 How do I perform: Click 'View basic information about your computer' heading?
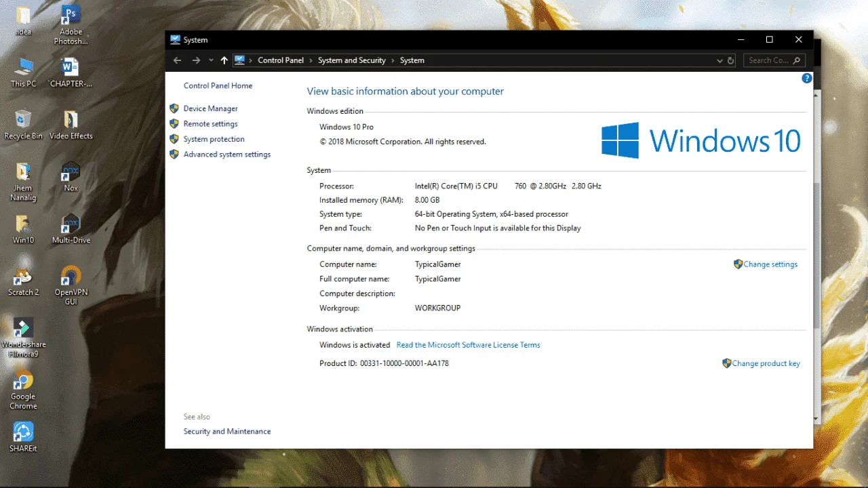[x=406, y=91]
